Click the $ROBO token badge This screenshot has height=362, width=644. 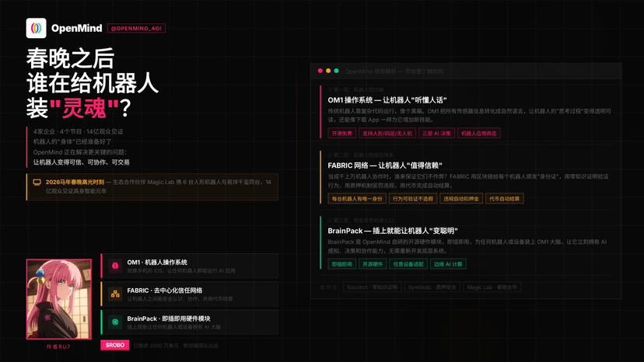click(115, 345)
